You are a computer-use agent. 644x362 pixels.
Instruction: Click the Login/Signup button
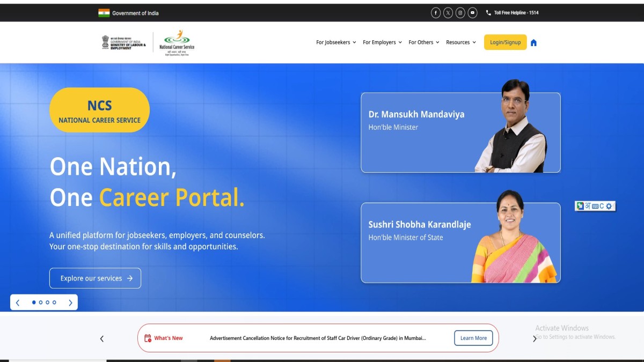coord(505,42)
